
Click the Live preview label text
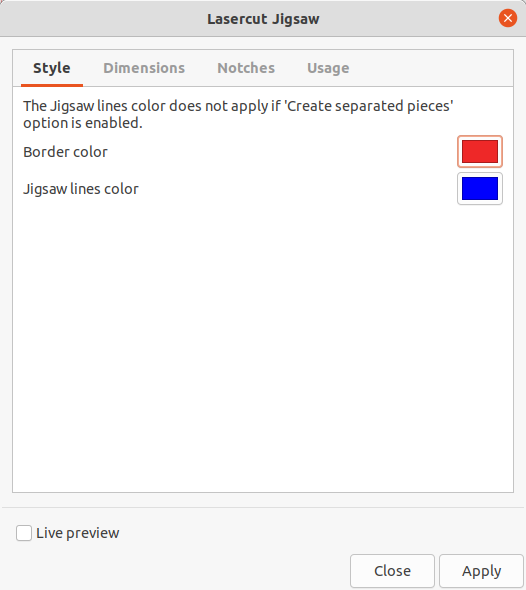78,533
